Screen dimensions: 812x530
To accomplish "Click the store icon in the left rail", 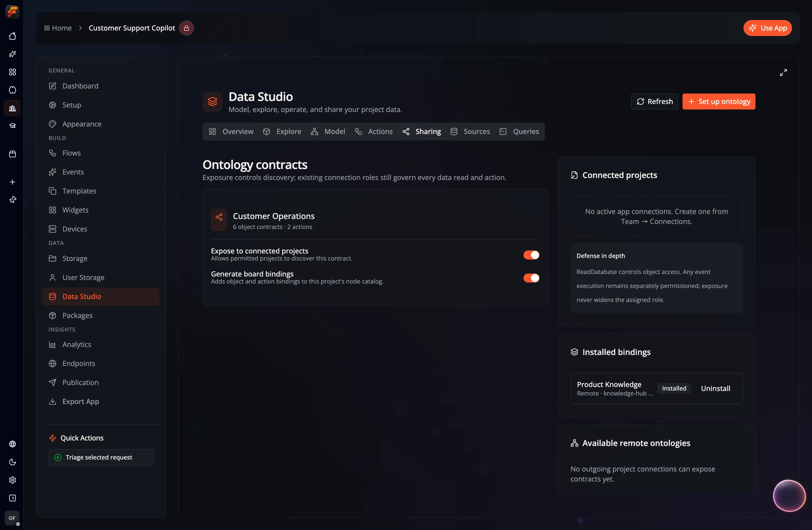I will coord(12,154).
